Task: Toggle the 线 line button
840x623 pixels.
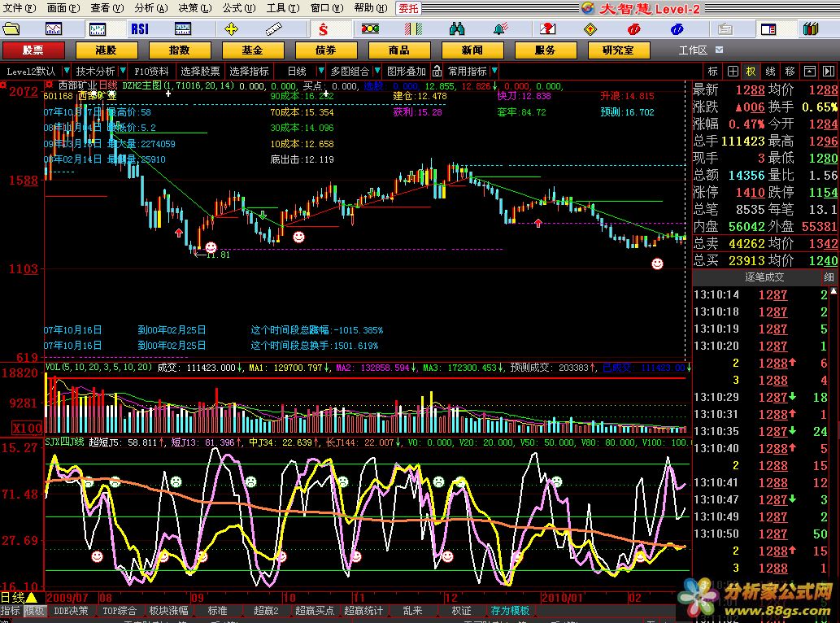Action: (x=770, y=72)
